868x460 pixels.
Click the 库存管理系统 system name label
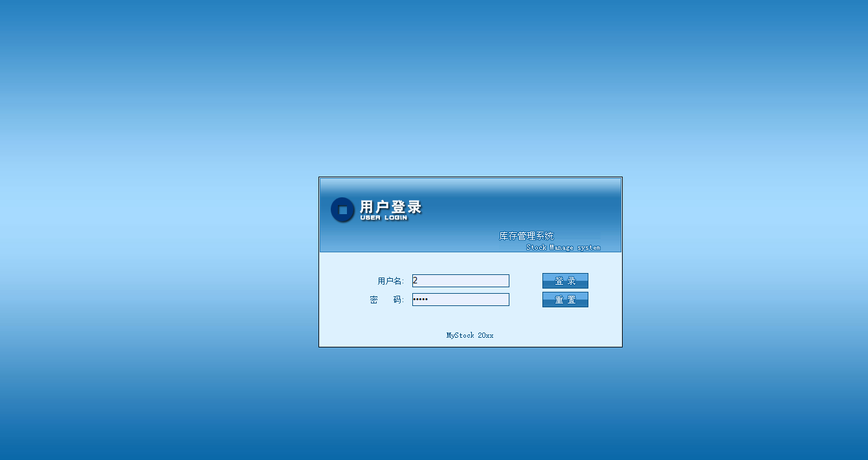pyautogui.click(x=526, y=236)
